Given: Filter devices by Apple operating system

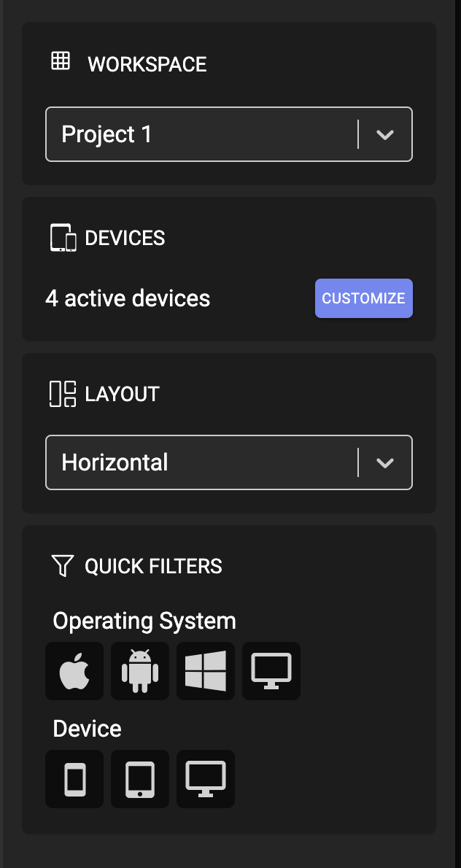Looking at the screenshot, I should tap(74, 671).
